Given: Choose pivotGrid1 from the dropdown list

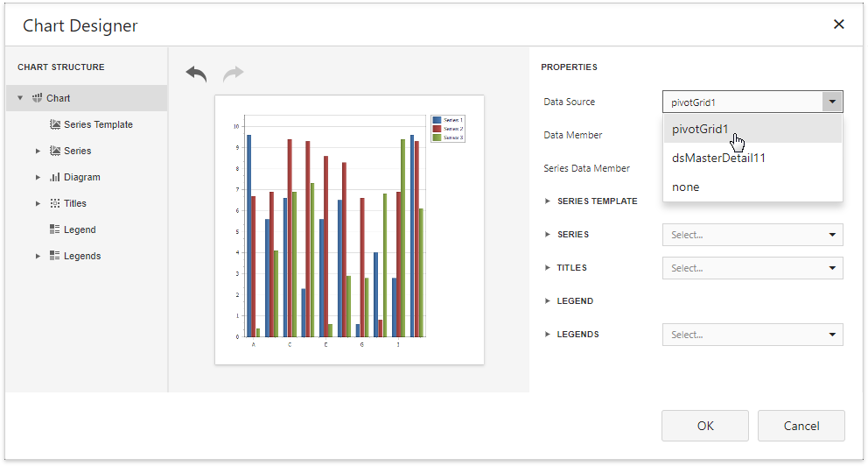Looking at the screenshot, I should [x=700, y=130].
